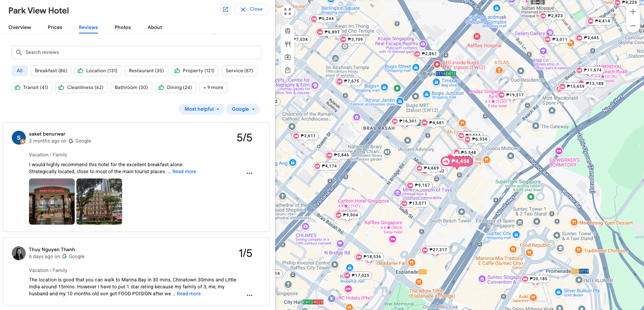Filter reviews by Location (131)

point(98,71)
